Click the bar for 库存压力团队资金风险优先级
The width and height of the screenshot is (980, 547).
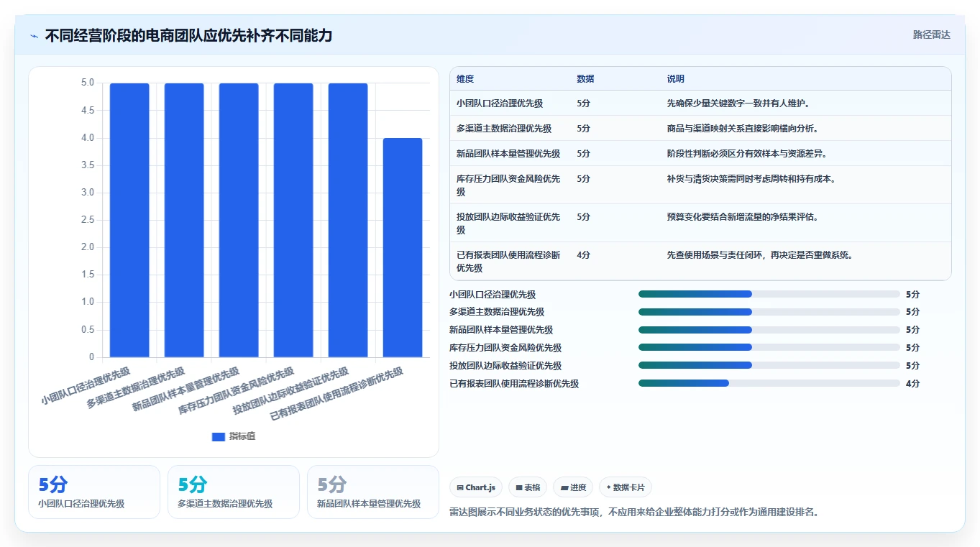[293, 220]
